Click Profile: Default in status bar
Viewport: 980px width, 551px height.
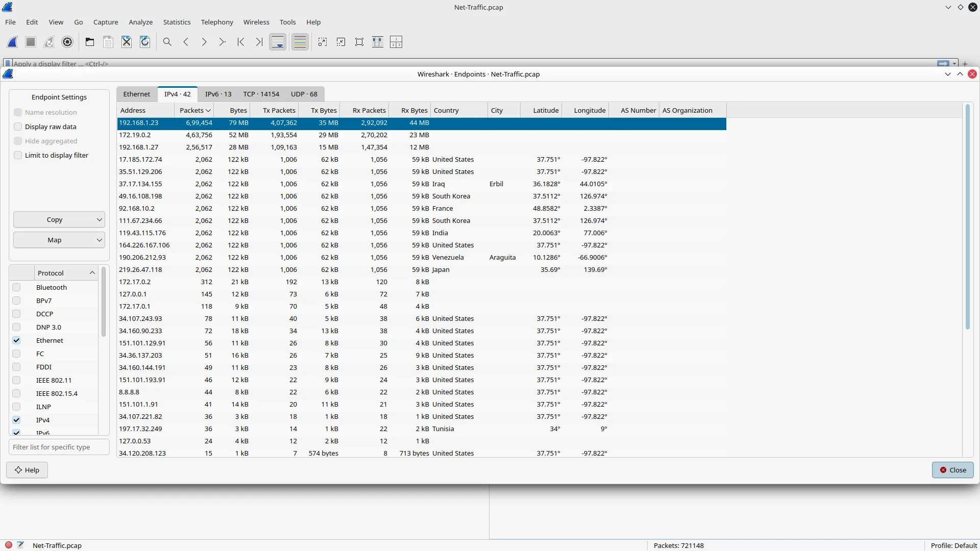[953, 545]
